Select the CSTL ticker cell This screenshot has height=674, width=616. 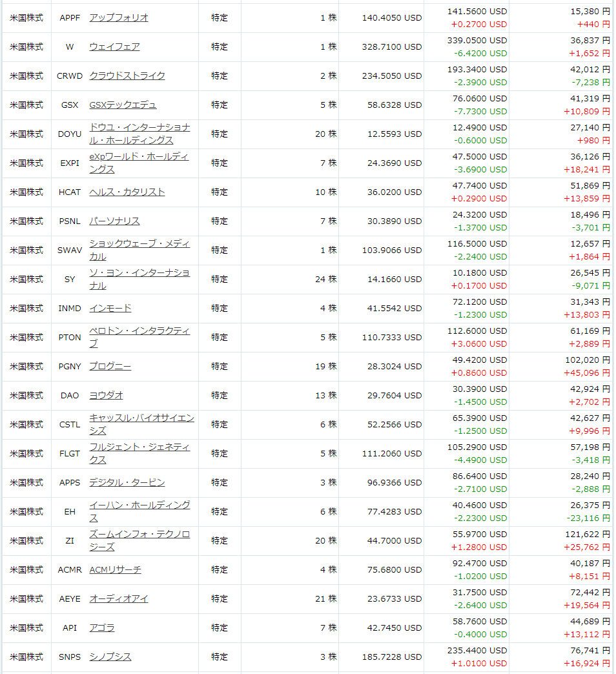point(70,424)
